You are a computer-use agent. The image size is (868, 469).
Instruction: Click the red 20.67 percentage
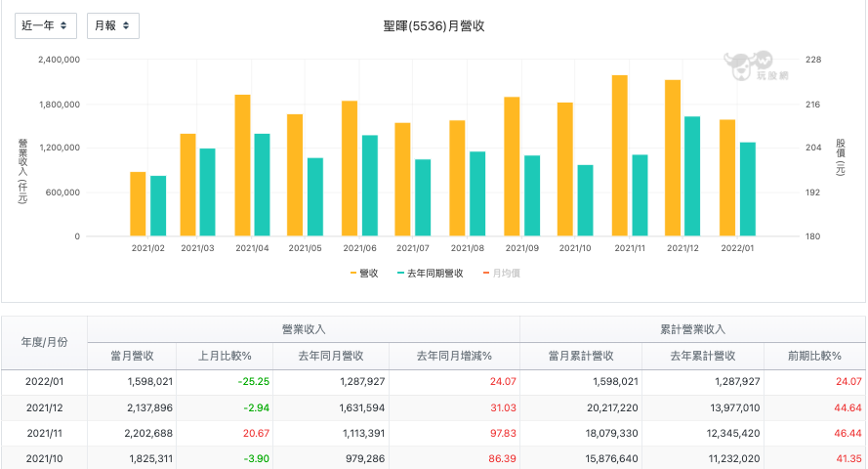[x=257, y=433]
